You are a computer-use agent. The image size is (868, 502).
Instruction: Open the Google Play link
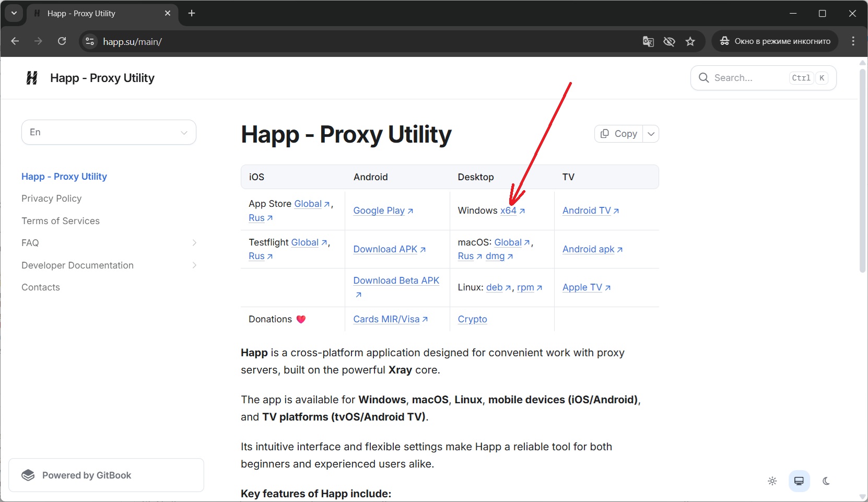click(379, 211)
